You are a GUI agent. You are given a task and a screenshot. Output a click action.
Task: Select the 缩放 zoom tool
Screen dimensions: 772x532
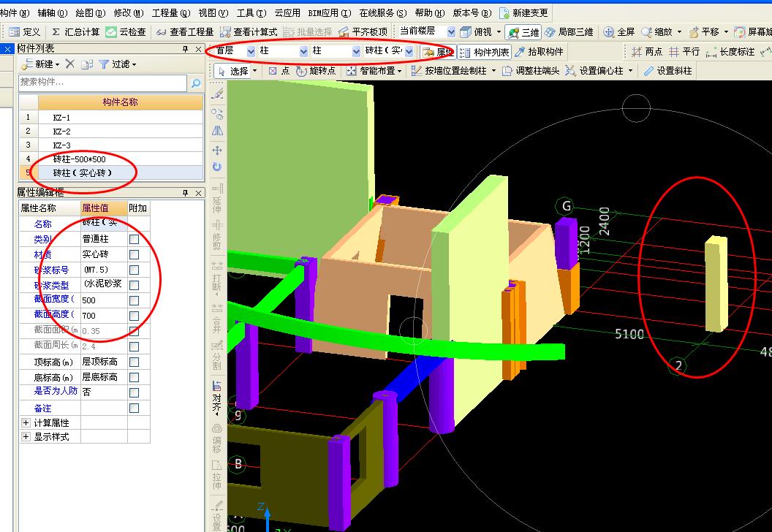tap(657, 32)
